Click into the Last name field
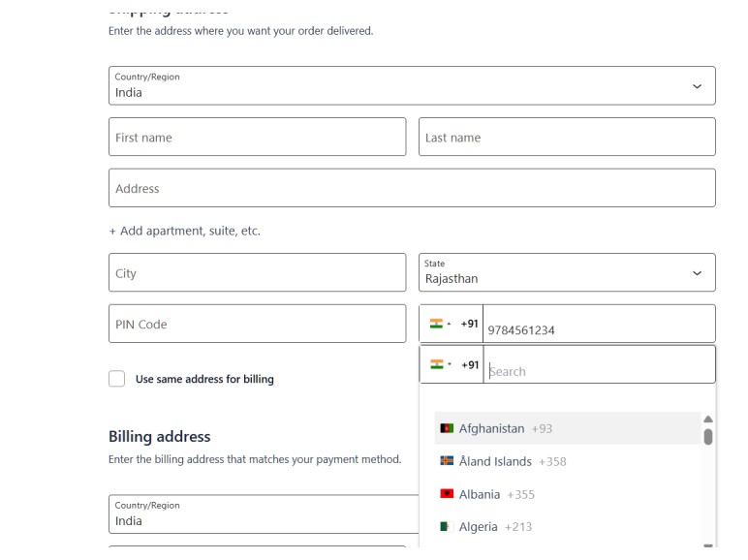This screenshot has width=748, height=560. (x=567, y=138)
